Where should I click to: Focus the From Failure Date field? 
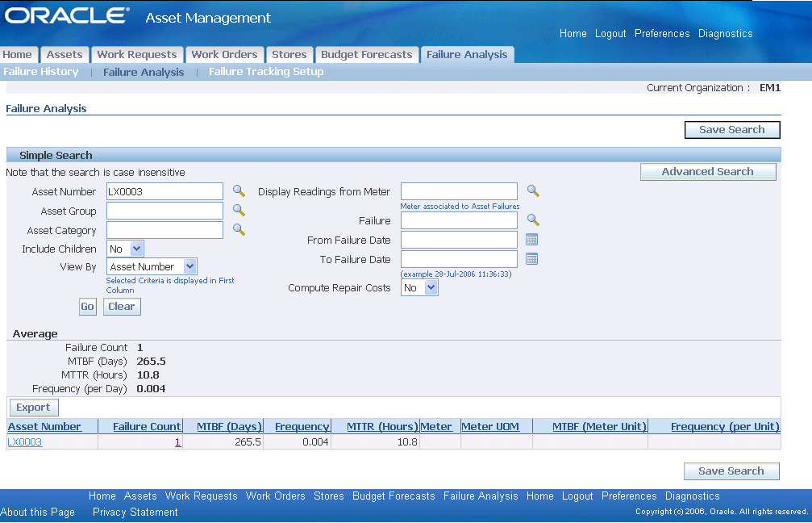(x=459, y=240)
